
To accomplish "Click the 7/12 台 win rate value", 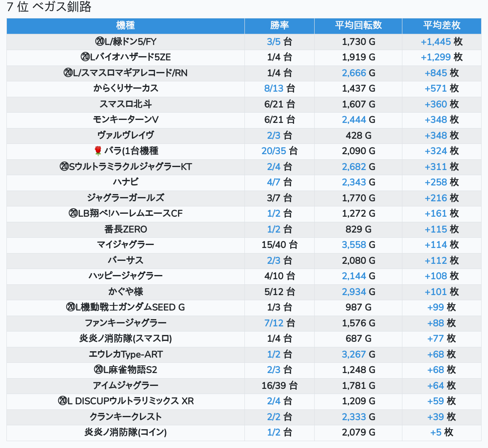I will point(279,323).
